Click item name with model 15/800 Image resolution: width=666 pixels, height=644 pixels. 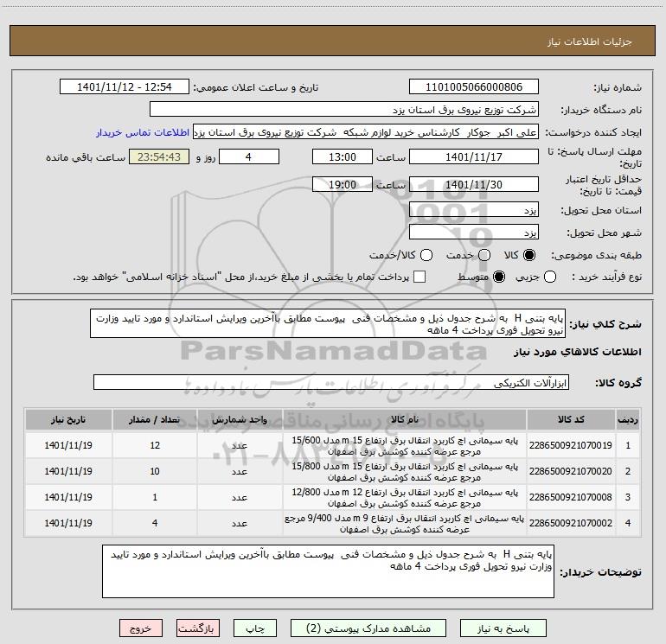coord(405,471)
